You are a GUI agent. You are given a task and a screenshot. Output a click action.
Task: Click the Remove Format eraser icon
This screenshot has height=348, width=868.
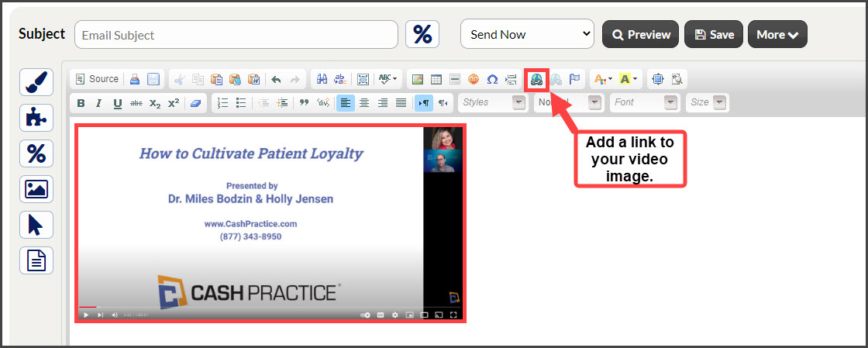[x=195, y=102]
